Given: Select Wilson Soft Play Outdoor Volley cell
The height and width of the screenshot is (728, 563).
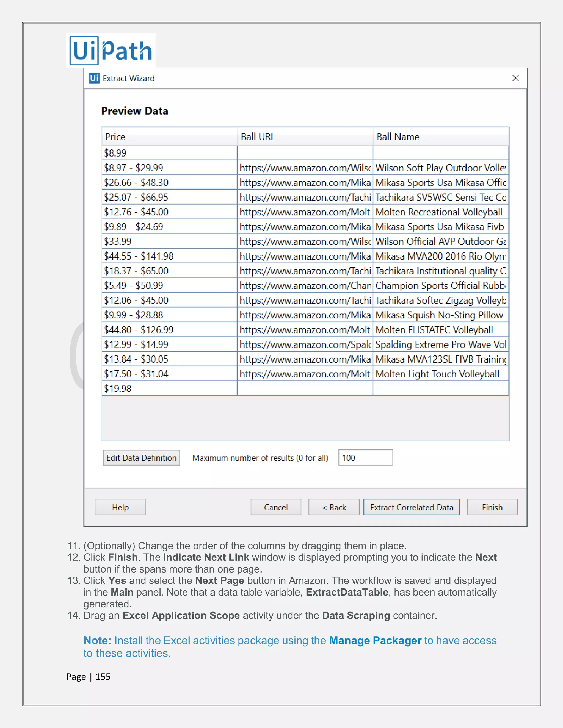Looking at the screenshot, I should pos(441,168).
